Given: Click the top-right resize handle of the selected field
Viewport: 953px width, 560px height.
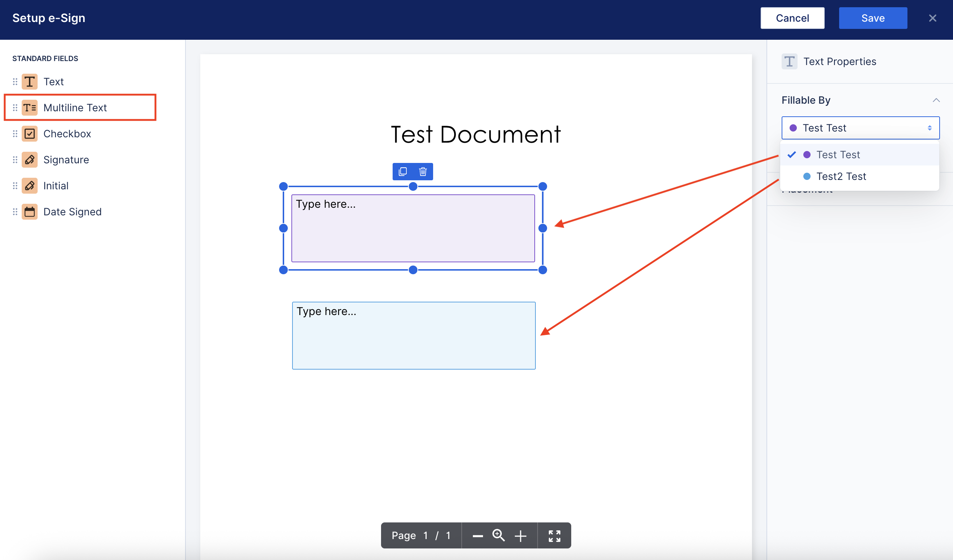Looking at the screenshot, I should [x=542, y=186].
